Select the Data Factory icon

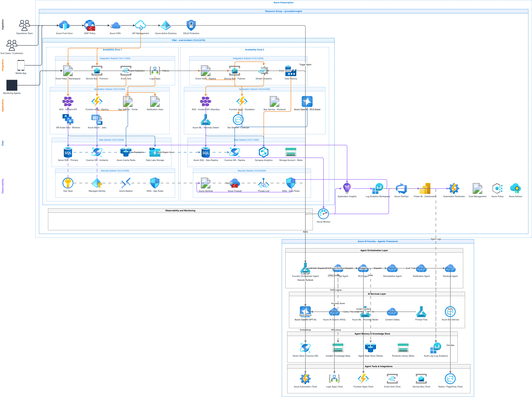[x=291, y=71]
